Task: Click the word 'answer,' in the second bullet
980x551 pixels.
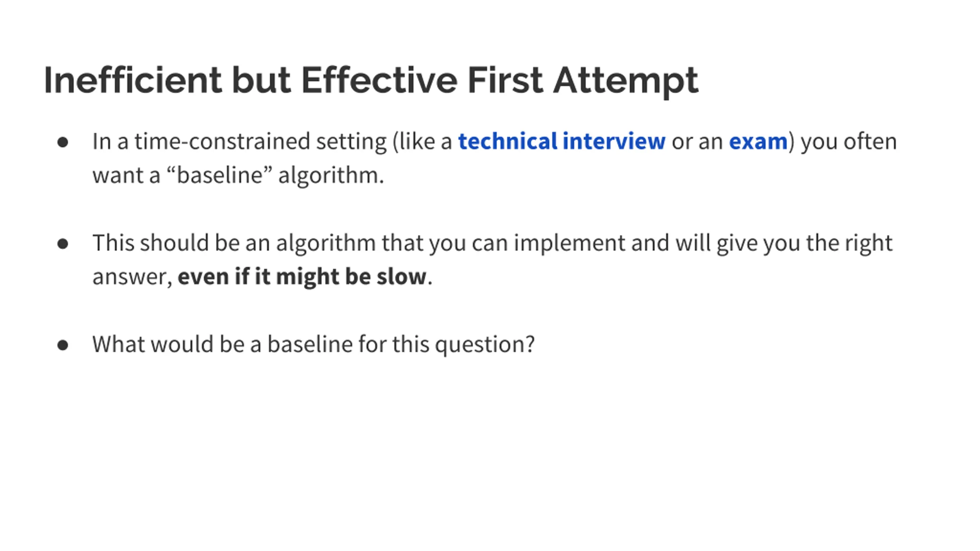Action: click(x=132, y=277)
